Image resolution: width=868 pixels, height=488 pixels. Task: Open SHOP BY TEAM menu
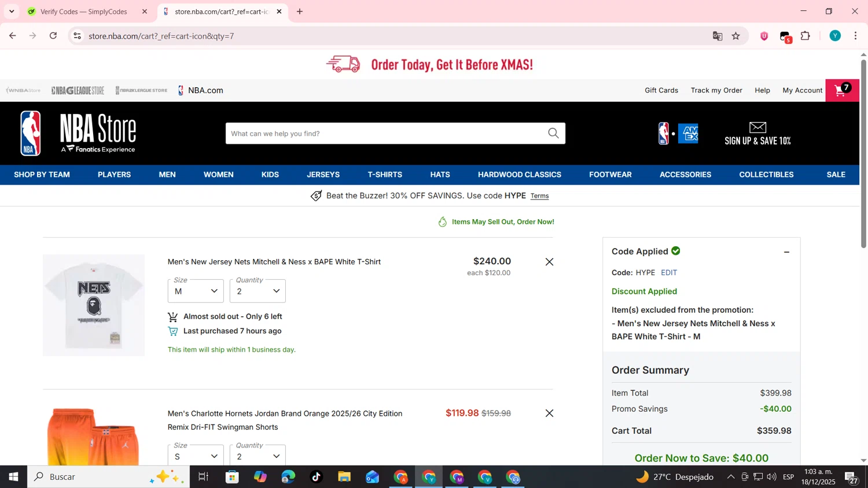coord(42,175)
